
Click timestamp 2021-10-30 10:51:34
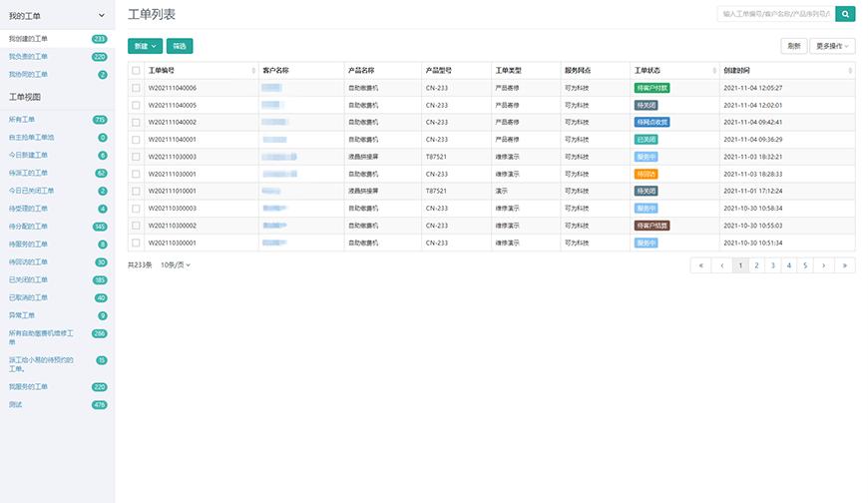(x=753, y=243)
